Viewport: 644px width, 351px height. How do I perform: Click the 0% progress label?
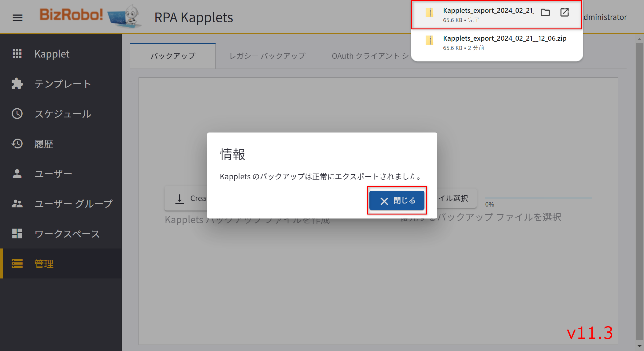pyautogui.click(x=490, y=204)
